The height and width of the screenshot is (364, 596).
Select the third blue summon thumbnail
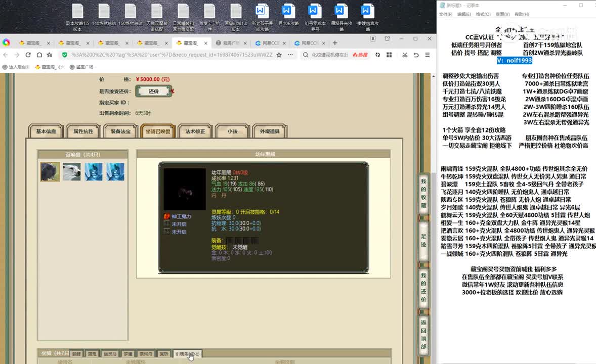coord(94,171)
